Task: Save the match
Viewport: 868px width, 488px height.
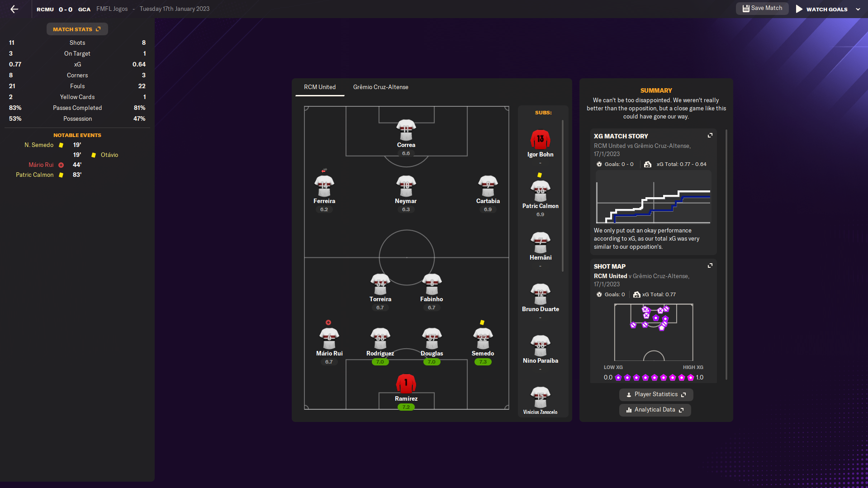Action: 762,8
